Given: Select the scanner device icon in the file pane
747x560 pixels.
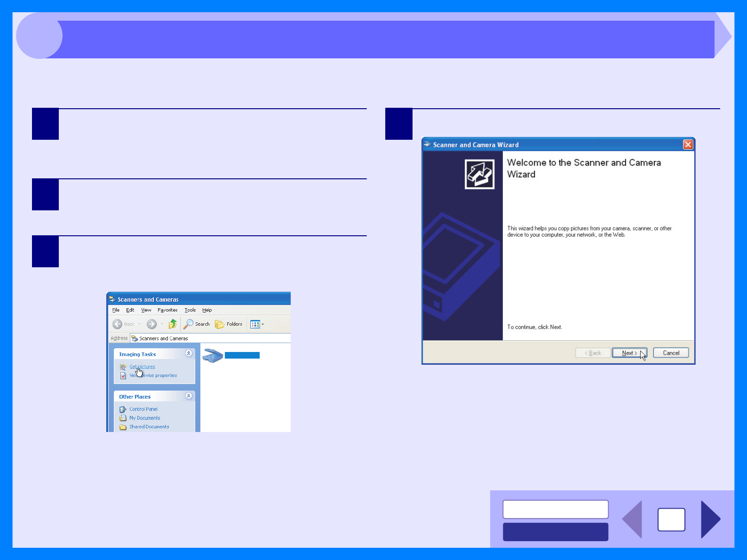Looking at the screenshot, I should click(x=213, y=355).
